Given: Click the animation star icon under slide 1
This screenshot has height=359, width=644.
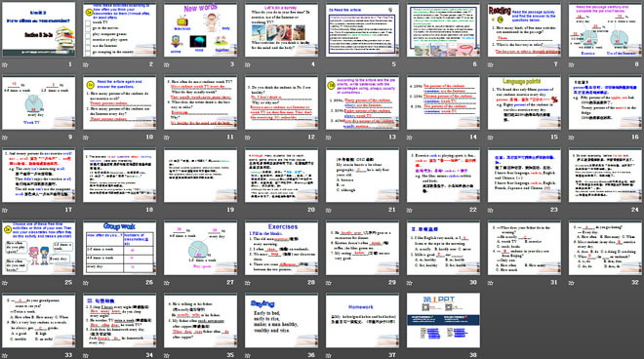Looking at the screenshot, I should (x=5, y=65).
